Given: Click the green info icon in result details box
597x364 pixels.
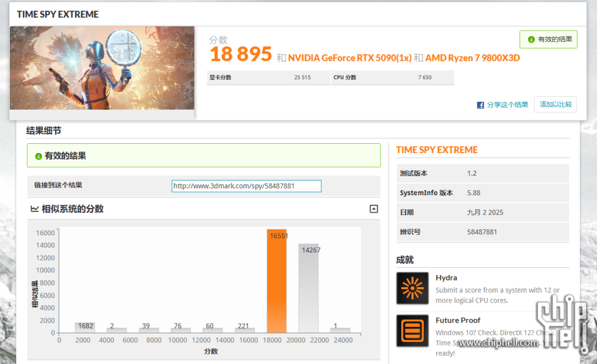Looking at the screenshot, I should [38, 156].
